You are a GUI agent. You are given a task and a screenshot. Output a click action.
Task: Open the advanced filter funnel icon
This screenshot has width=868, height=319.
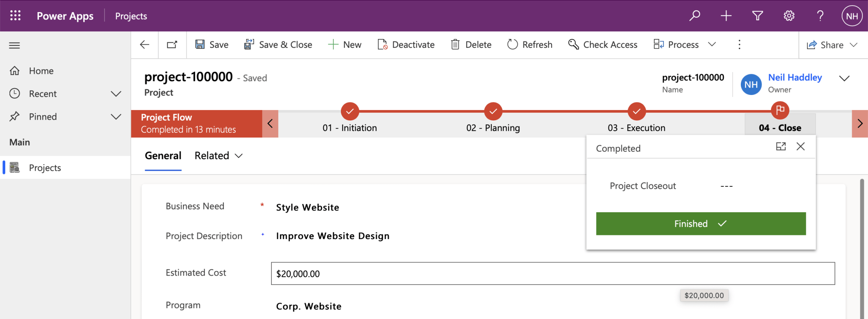pos(757,16)
